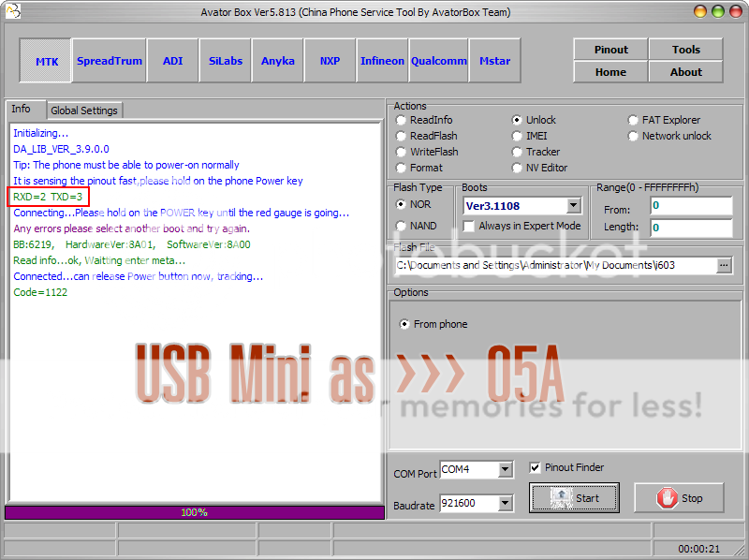Expand the Baudrate dropdown
Viewport: 749px width, 560px height.
[x=506, y=503]
